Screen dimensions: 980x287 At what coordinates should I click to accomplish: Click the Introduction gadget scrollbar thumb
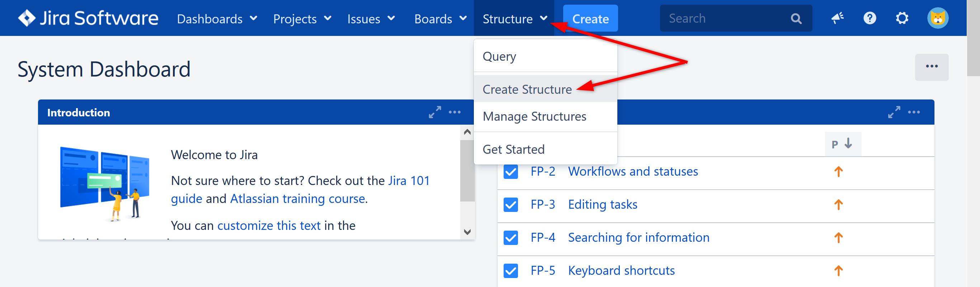tap(467, 170)
